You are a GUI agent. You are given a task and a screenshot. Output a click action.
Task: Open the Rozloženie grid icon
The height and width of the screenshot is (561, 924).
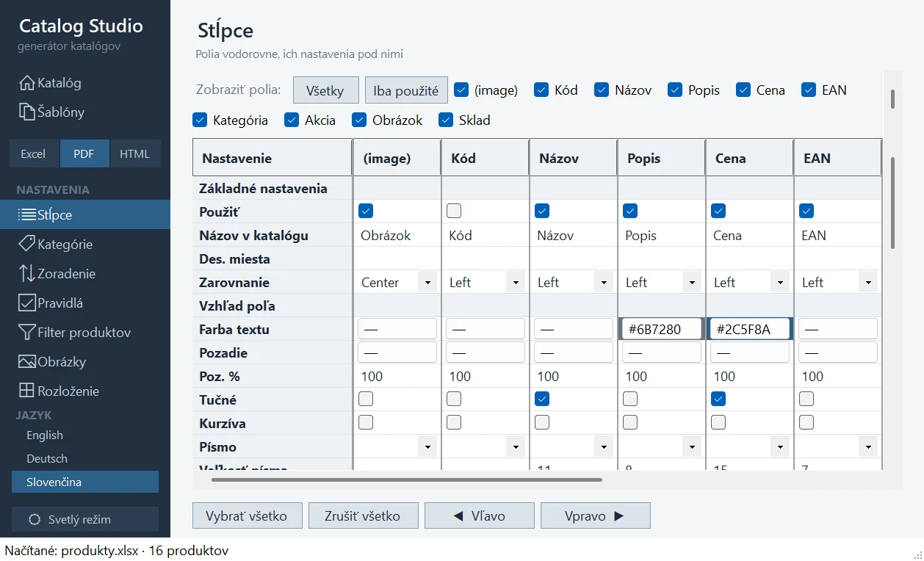[27, 391]
